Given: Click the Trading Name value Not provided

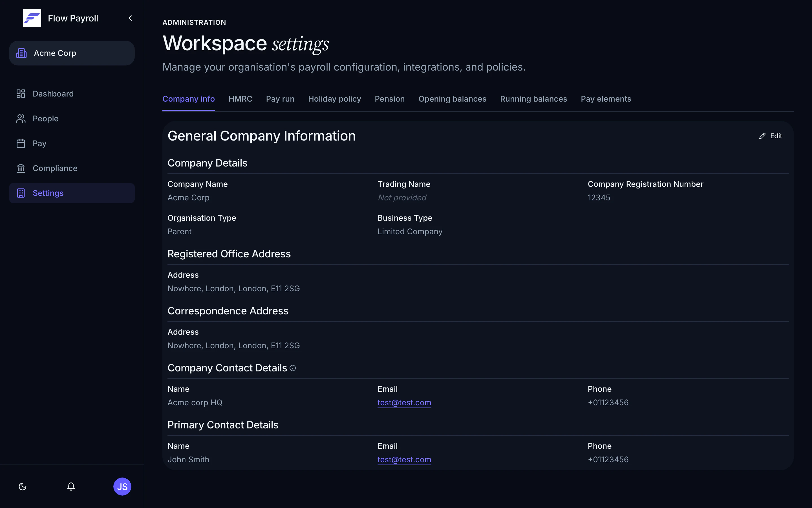Looking at the screenshot, I should pyautogui.click(x=402, y=198).
